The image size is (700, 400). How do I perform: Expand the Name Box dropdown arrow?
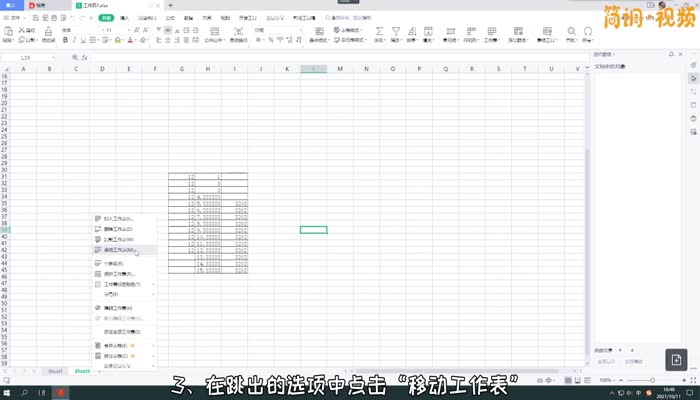pos(54,58)
